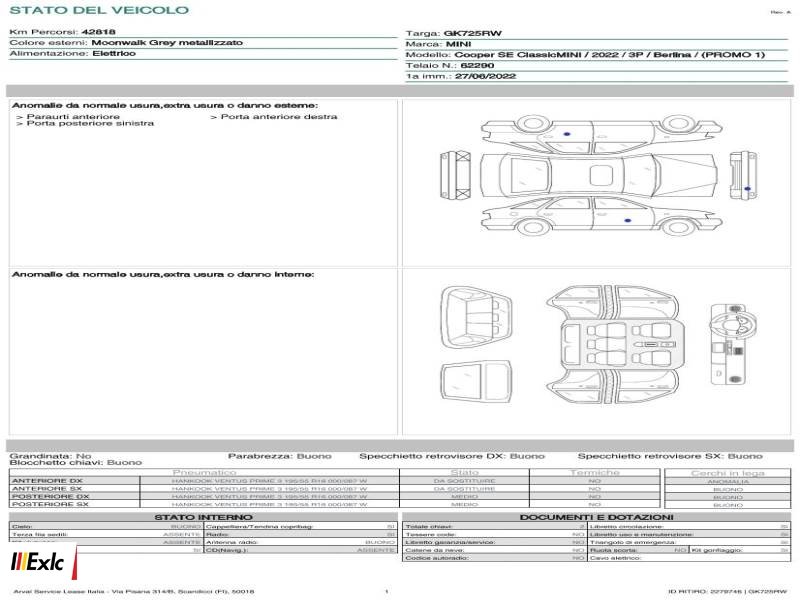Click the Kit gonfiaggio entry

tap(740, 550)
